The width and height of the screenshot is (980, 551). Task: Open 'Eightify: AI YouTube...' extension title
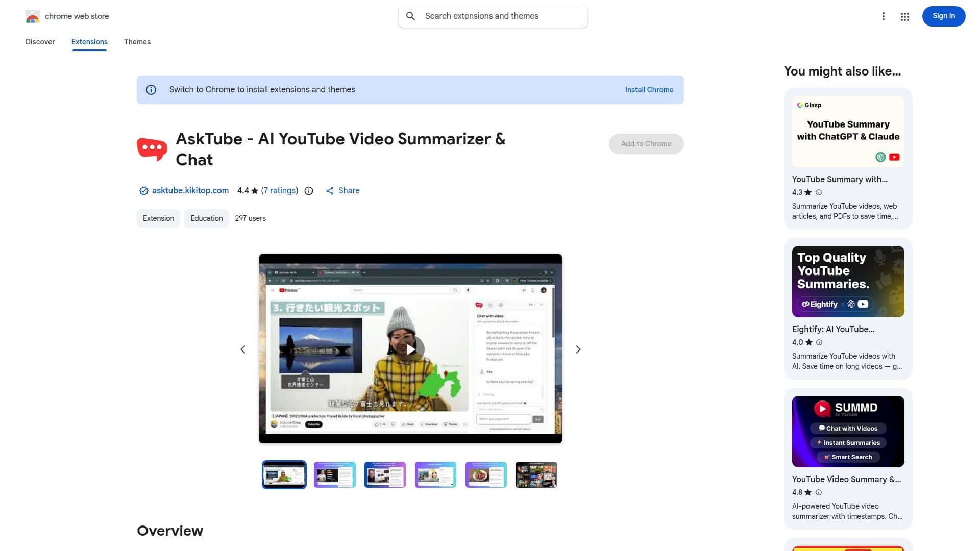coord(833,330)
